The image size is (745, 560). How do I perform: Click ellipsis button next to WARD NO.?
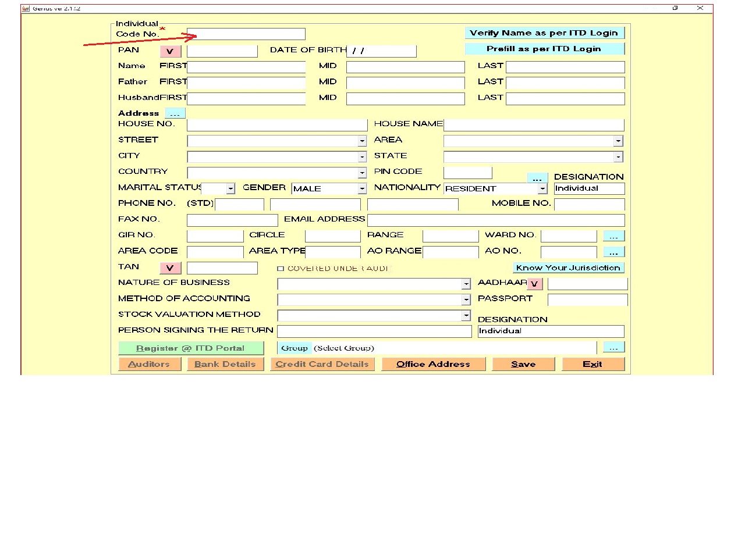[x=613, y=236]
